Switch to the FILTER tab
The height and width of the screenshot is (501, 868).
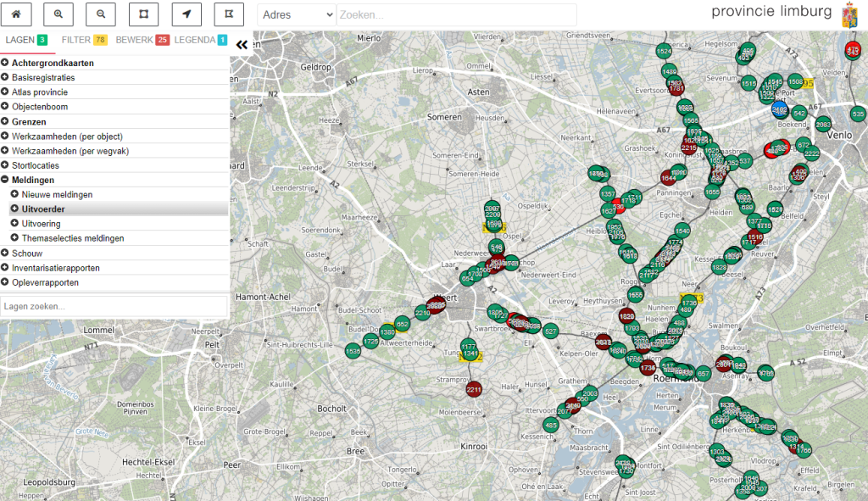click(x=83, y=40)
